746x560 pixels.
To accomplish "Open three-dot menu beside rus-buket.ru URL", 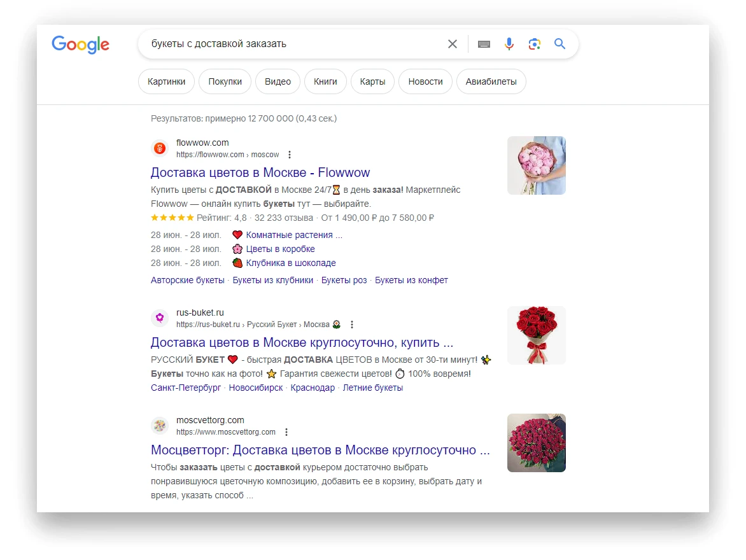I will tap(352, 325).
